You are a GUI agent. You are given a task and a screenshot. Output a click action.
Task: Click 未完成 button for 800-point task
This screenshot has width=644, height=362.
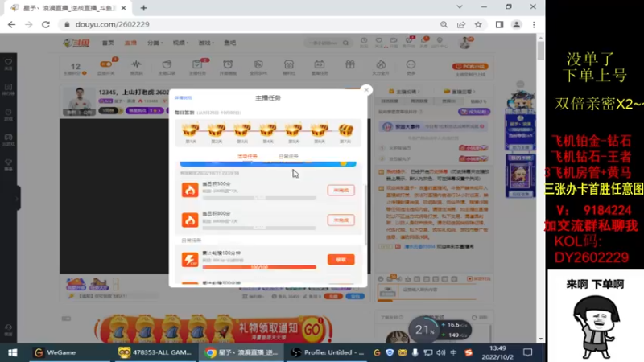click(x=341, y=220)
